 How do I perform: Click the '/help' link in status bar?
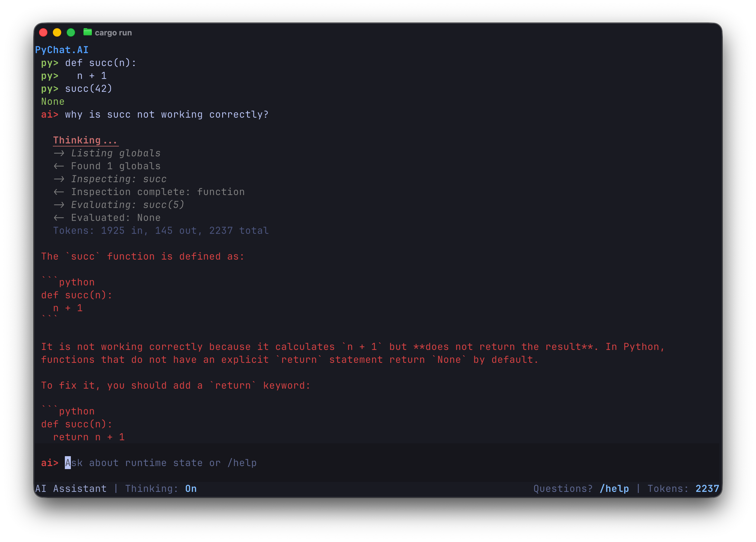[614, 489]
